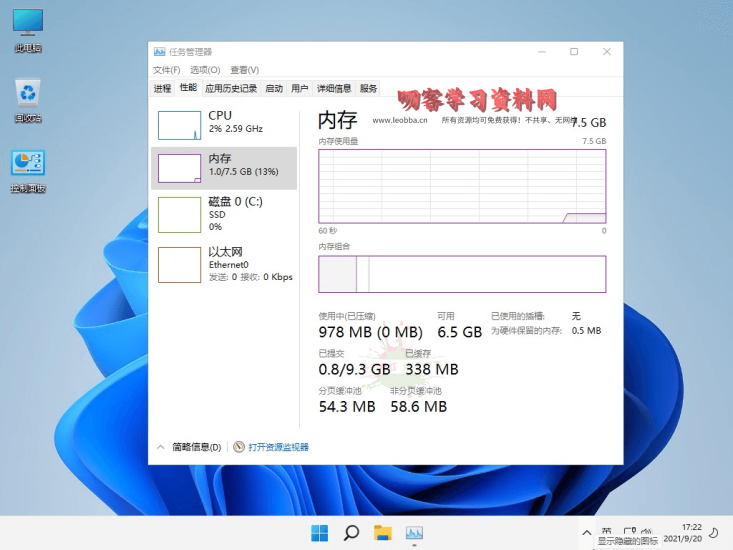Collapse with 简略信息(D) chevron
The image size is (733, 550).
pyautogui.click(x=160, y=447)
